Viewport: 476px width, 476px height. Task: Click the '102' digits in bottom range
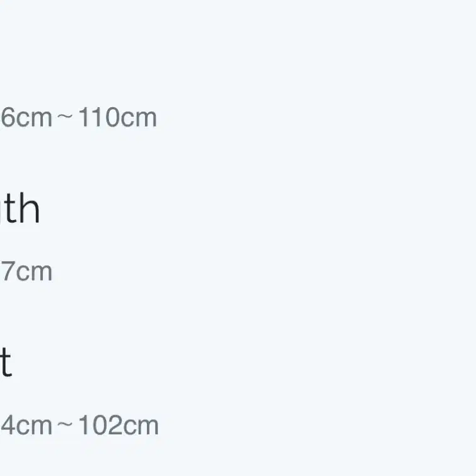[99, 426]
